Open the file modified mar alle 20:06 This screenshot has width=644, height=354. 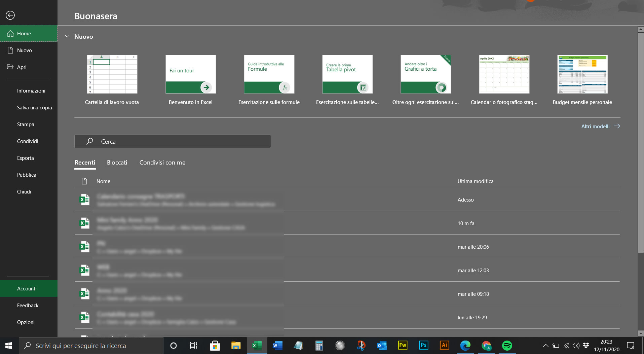[347, 247]
